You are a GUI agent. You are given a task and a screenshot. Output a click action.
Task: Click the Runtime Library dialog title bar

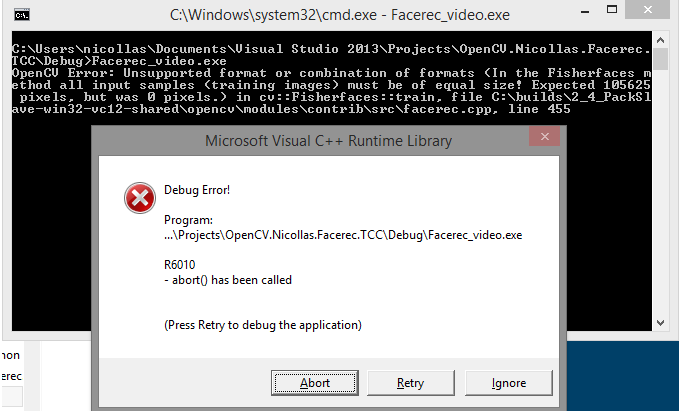[x=328, y=141]
